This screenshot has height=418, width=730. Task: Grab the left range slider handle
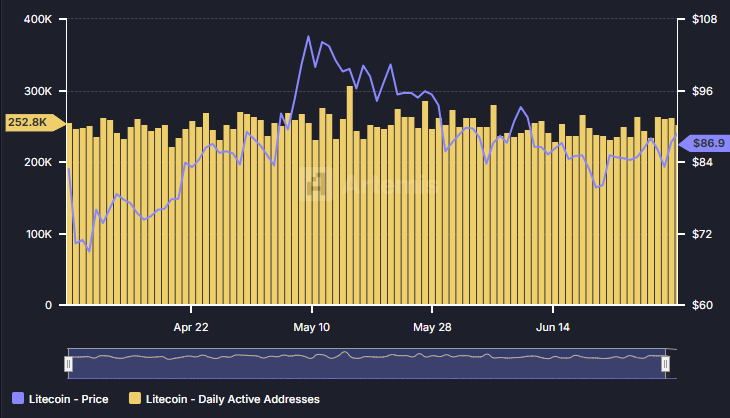[68, 364]
